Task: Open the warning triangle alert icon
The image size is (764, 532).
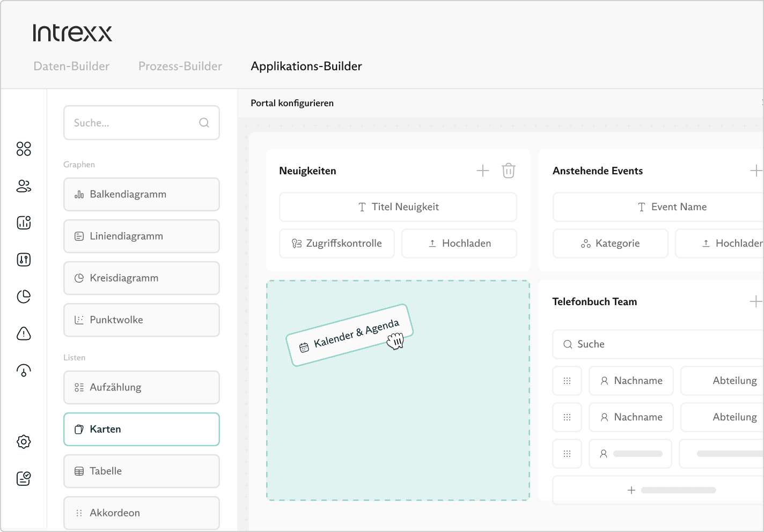Action: point(24,334)
